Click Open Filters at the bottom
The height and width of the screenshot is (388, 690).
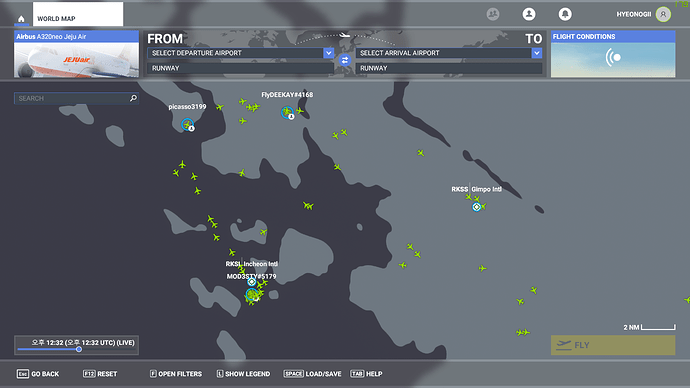(x=176, y=374)
